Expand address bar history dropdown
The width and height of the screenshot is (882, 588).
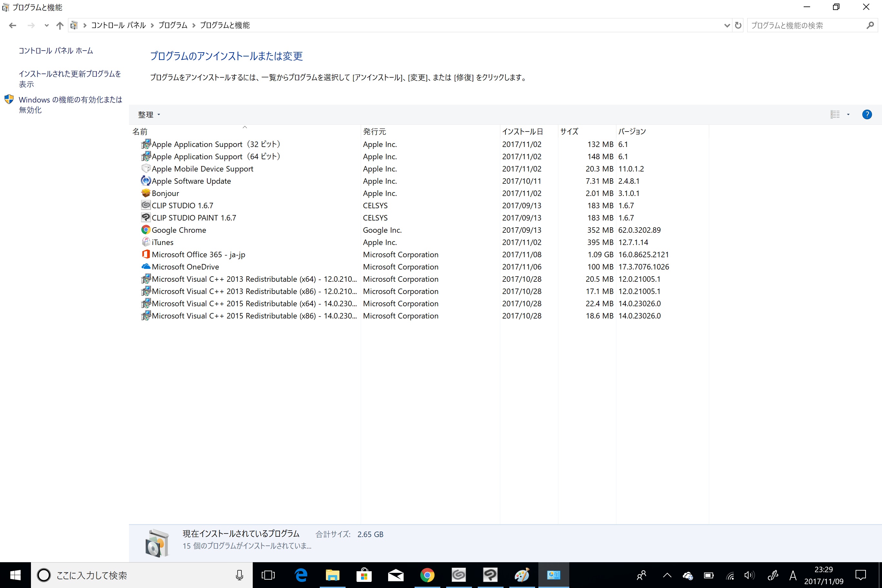(727, 25)
